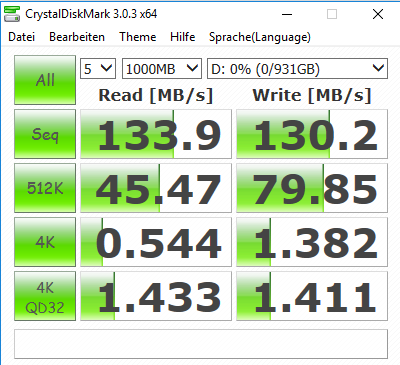The image size is (400, 365).
Task: Click the Write [MB/s] column header
Action: click(312, 95)
